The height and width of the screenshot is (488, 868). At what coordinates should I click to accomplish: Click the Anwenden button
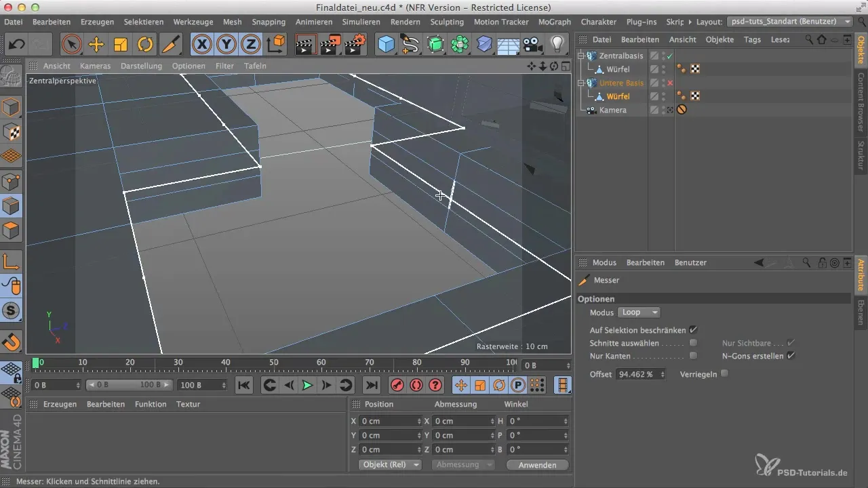tap(537, 465)
